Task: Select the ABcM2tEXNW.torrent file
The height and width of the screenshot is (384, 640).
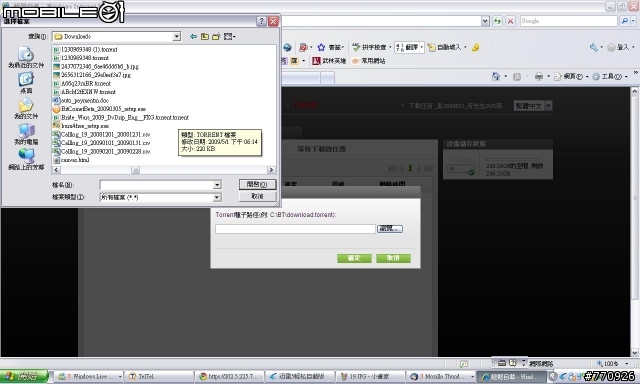Action: (x=84, y=92)
